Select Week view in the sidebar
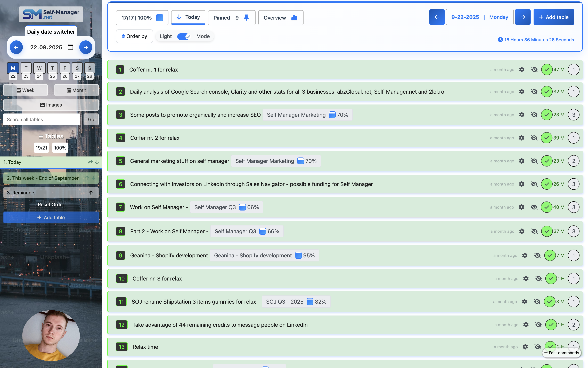The height and width of the screenshot is (368, 588). pyautogui.click(x=25, y=90)
